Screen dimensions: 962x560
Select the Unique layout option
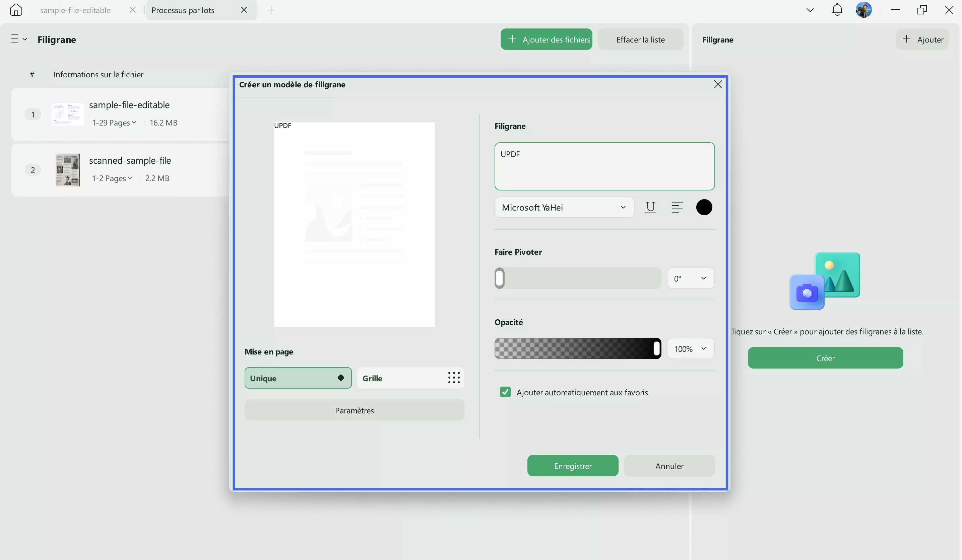pyautogui.click(x=298, y=378)
